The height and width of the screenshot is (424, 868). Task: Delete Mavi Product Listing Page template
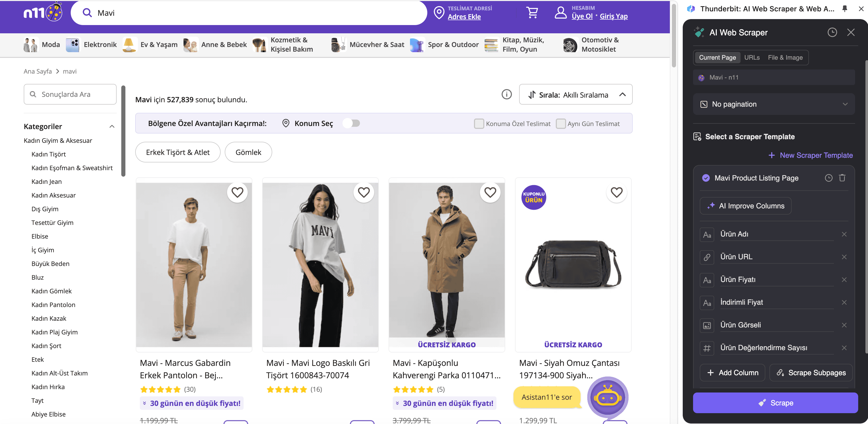coord(842,178)
